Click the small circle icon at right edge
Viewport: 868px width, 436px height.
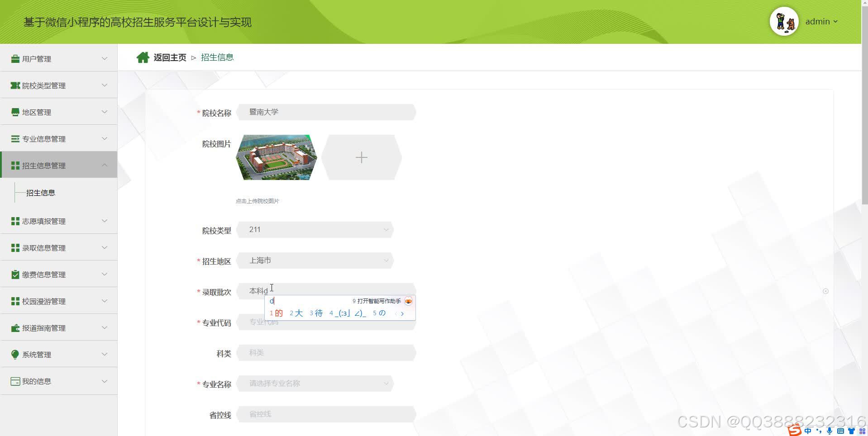coord(825,291)
